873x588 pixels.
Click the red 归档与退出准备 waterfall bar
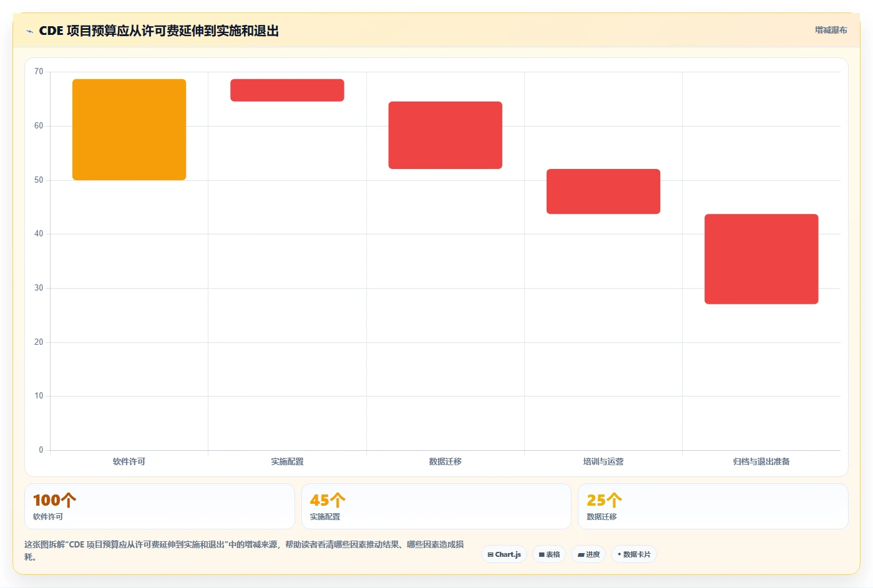(761, 259)
